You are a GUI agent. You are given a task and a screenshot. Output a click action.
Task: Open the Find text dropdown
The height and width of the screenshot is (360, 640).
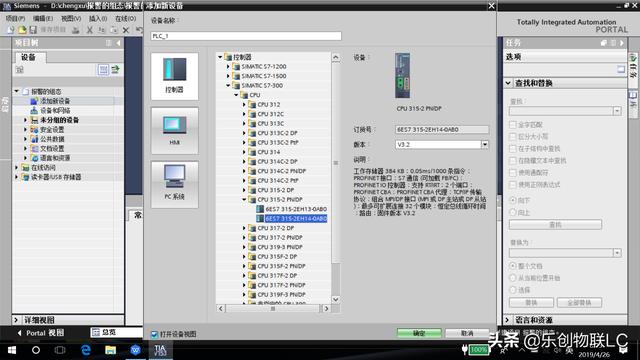617,111
